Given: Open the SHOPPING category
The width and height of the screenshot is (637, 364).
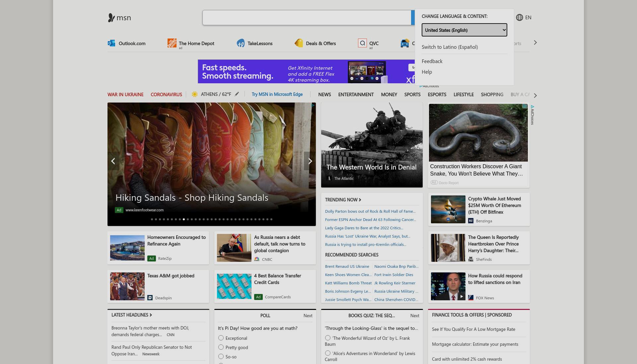Looking at the screenshot, I should pyautogui.click(x=492, y=95).
